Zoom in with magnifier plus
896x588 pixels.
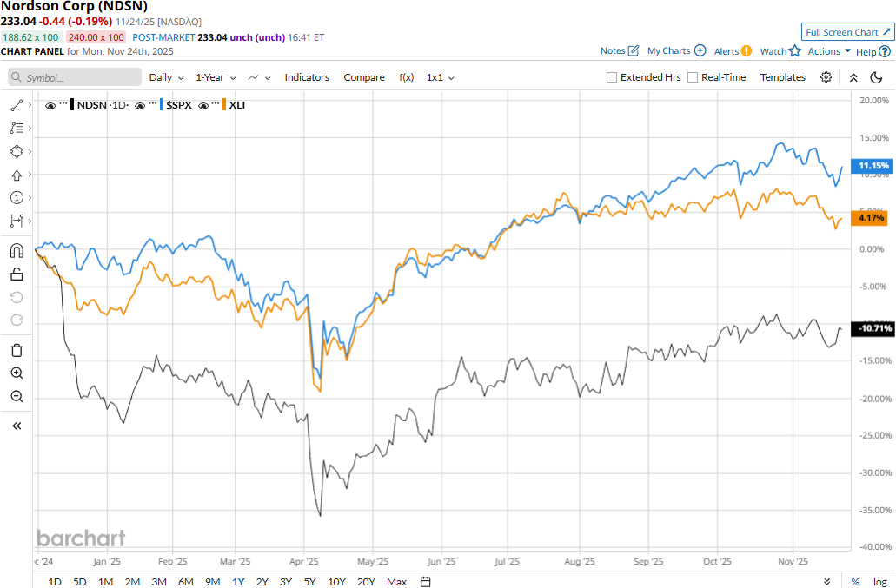click(17, 373)
